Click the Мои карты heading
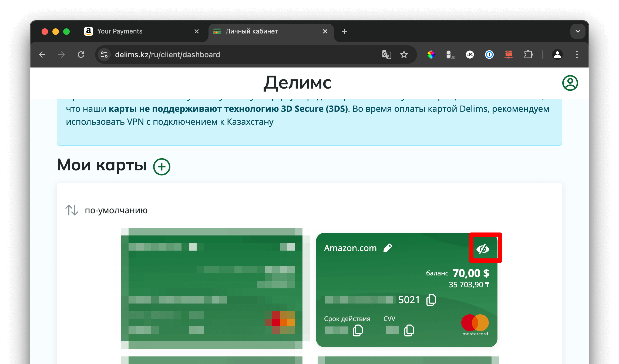 click(x=102, y=165)
